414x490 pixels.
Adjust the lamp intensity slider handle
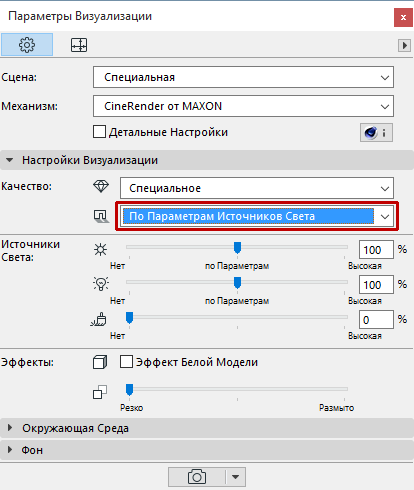click(237, 283)
